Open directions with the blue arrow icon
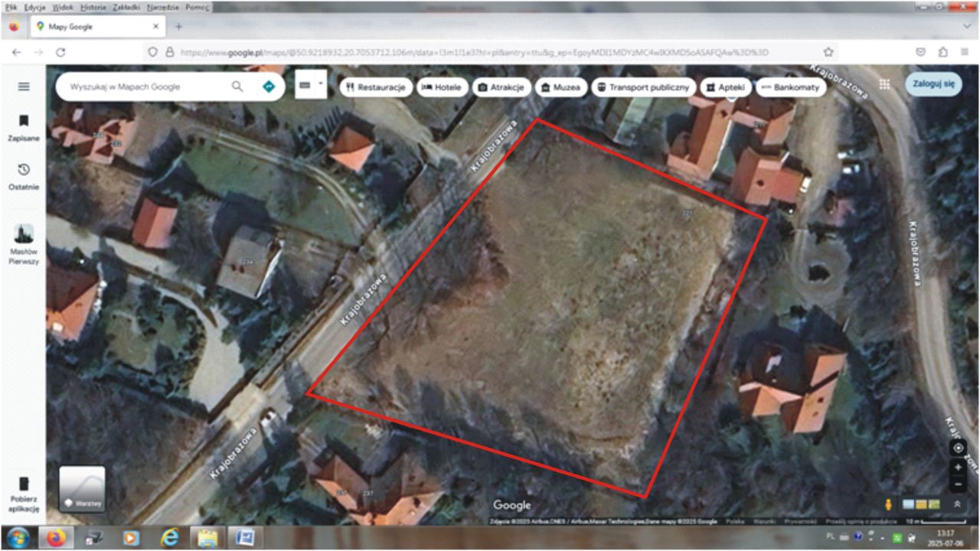 tap(268, 86)
